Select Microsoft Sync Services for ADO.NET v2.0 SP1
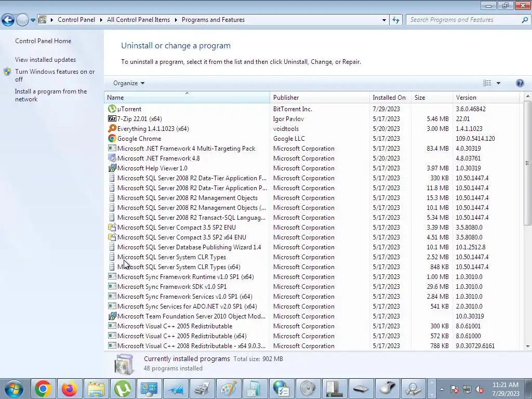Viewport: 532px width, 399px height. click(312, 306)
